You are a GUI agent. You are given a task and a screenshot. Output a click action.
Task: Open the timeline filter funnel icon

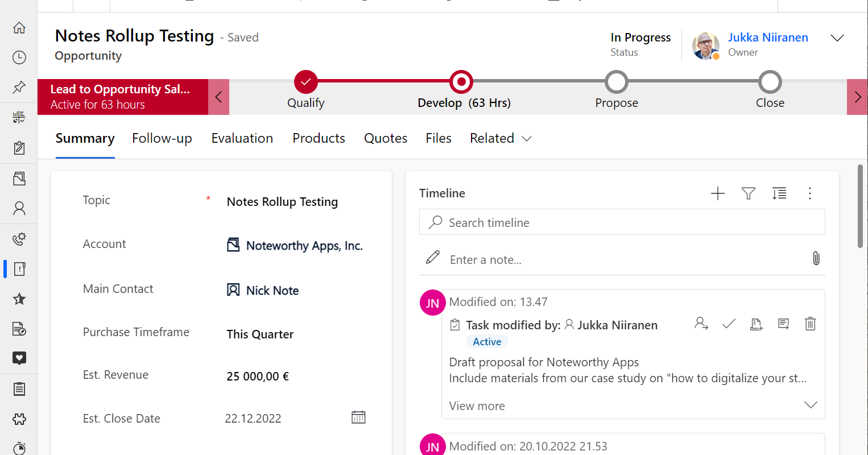point(749,193)
